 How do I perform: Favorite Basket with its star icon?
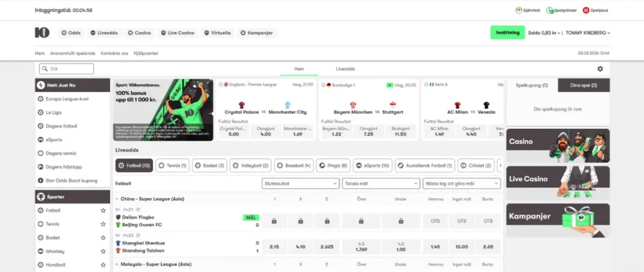pos(103,237)
